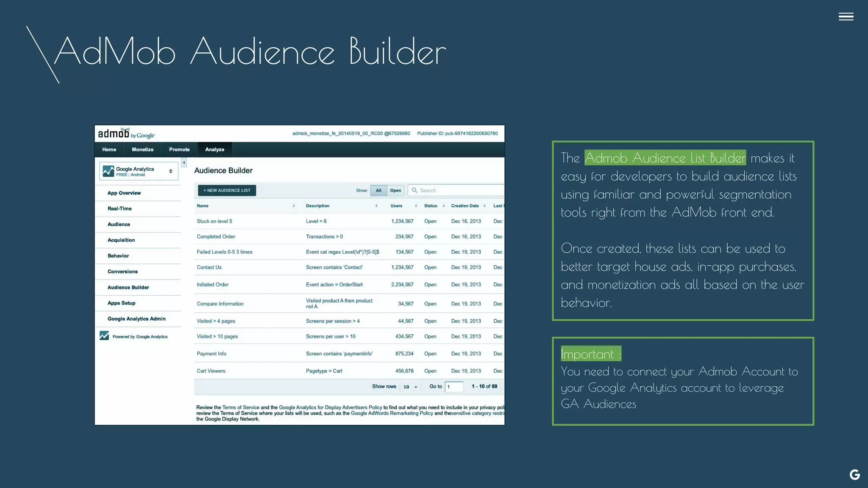This screenshot has height=488, width=868.
Task: Click the Name column header
Action: tap(203, 206)
